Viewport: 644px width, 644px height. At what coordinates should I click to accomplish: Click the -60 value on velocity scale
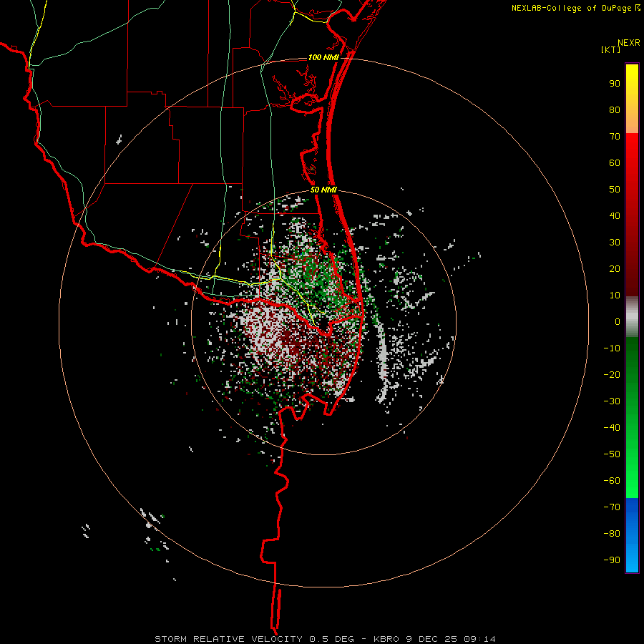tap(612, 481)
